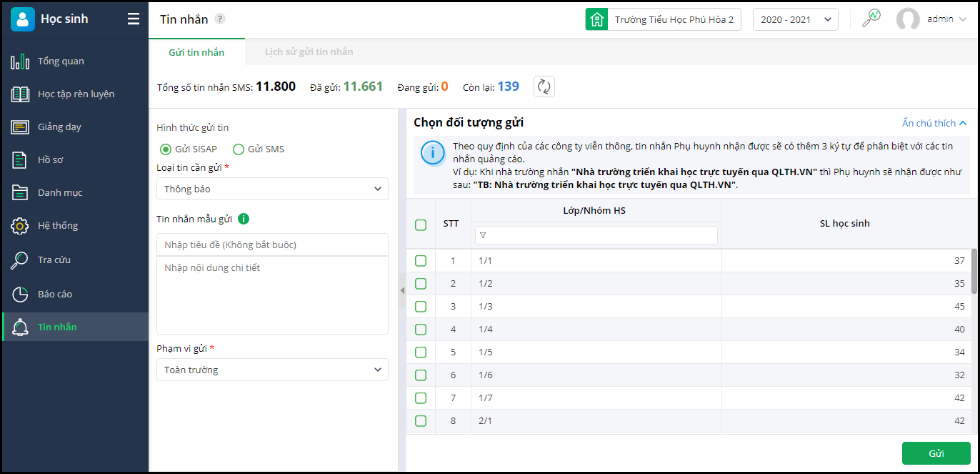Click the help icon next to Tin nhắn title
The width and height of the screenshot is (980, 474).
(220, 19)
